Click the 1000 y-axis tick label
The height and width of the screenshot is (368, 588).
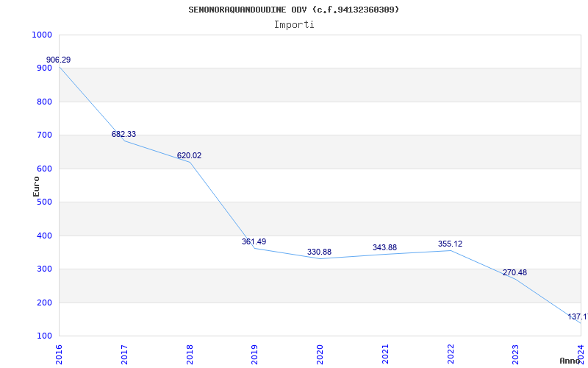[42, 35]
